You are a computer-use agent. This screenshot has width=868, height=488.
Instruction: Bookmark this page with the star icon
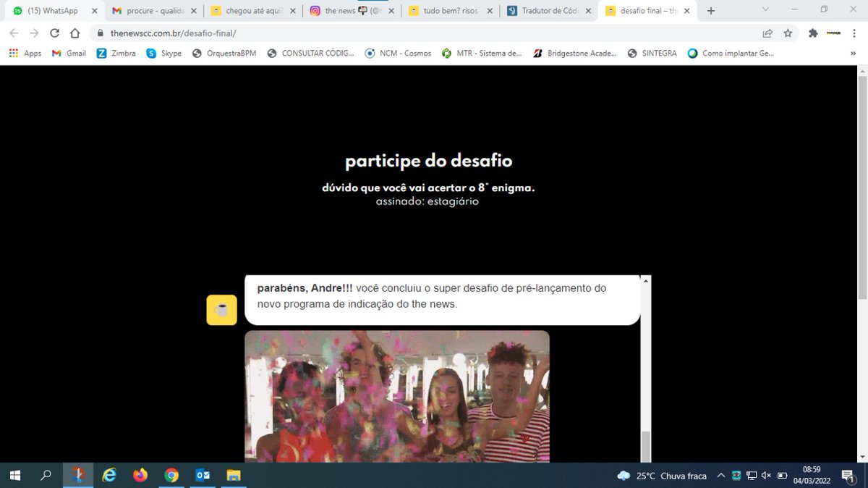point(788,33)
